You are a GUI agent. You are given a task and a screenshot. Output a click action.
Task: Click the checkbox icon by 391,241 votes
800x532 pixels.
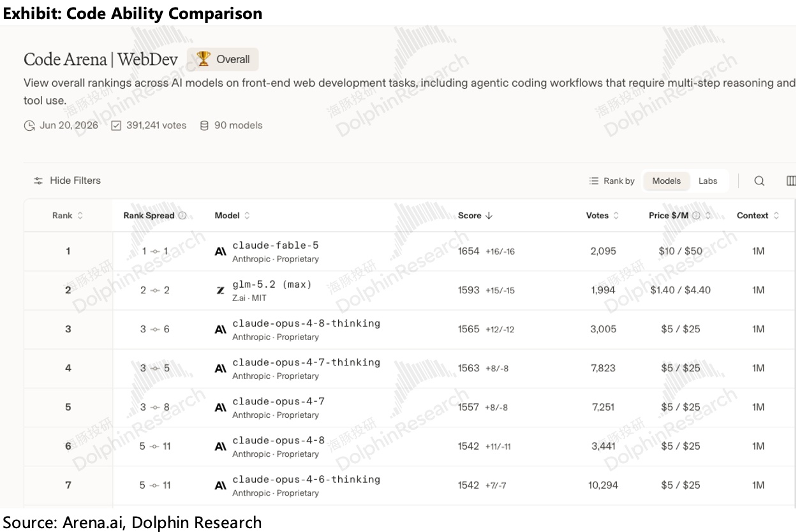[116, 126]
